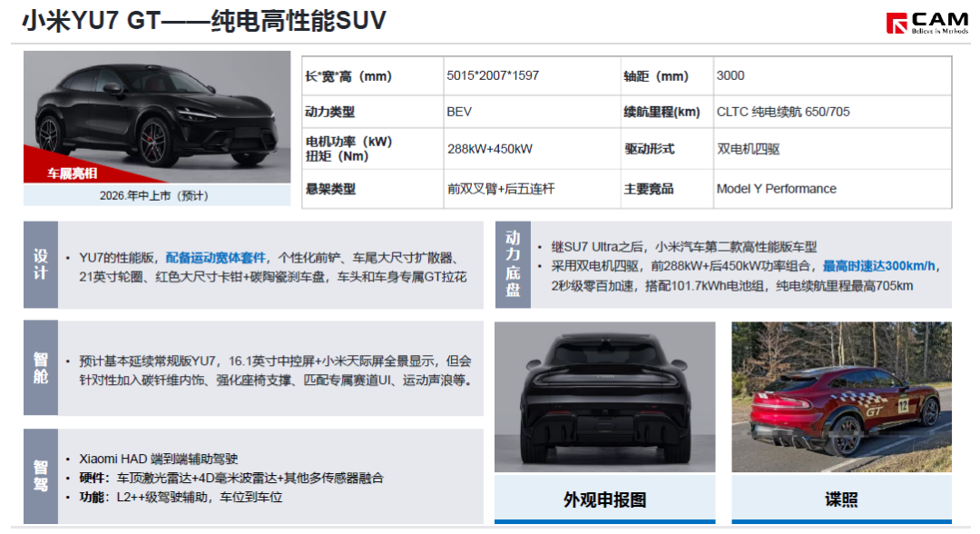Select the 功能 bullet L2++级驾驶辅助
Image resolution: width=980 pixels, height=534 pixels.
[181, 497]
